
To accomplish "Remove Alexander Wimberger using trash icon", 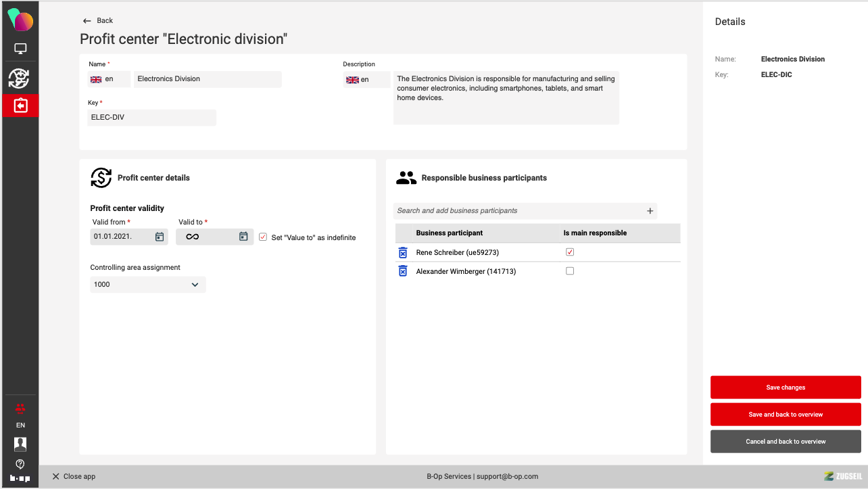I will click(x=403, y=271).
